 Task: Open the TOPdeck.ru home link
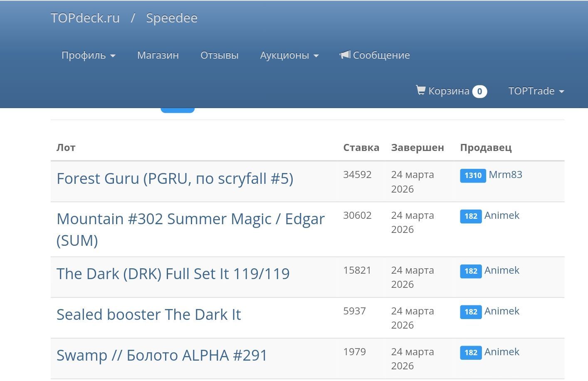point(85,18)
